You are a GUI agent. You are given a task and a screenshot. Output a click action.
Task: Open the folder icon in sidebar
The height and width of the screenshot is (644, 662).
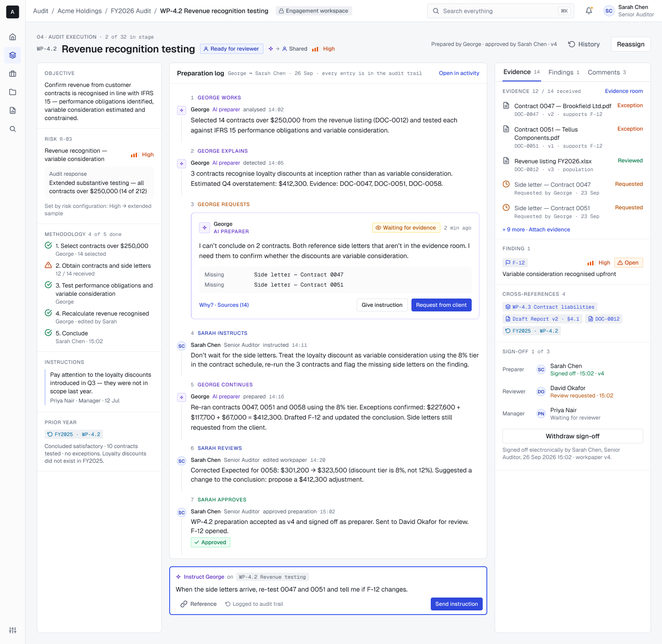12,92
